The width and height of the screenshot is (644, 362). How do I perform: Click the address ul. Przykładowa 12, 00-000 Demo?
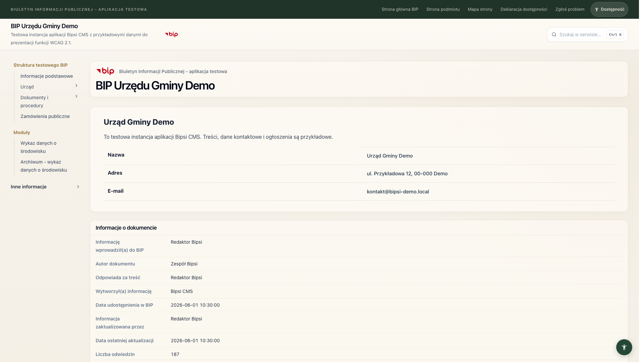[407, 174]
